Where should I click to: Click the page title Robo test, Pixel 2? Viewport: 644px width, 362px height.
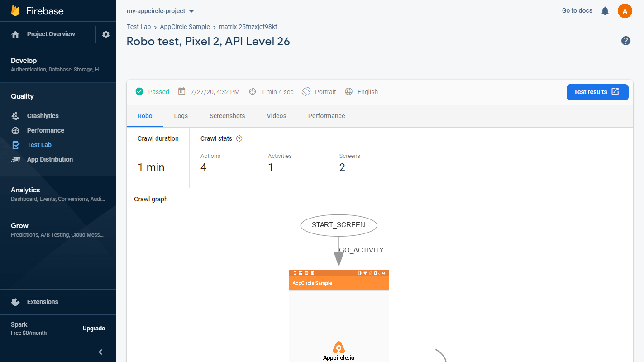(x=208, y=41)
